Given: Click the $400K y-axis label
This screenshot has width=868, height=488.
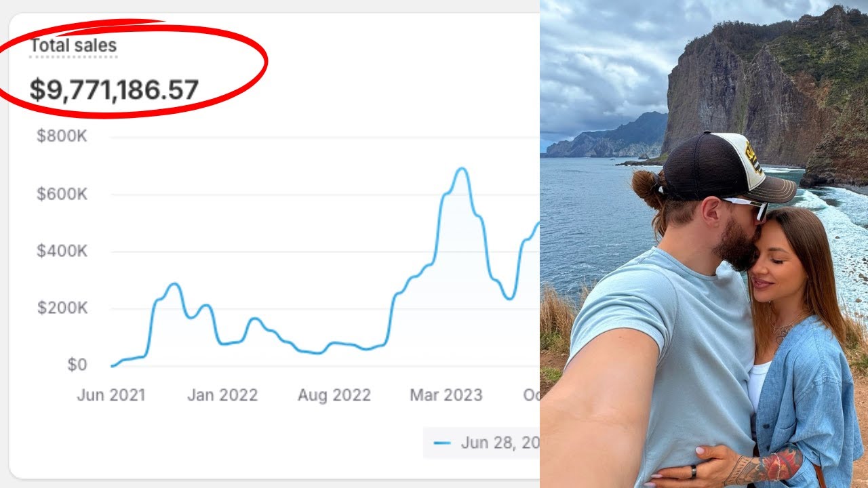Looking at the screenshot, I should [x=62, y=251].
